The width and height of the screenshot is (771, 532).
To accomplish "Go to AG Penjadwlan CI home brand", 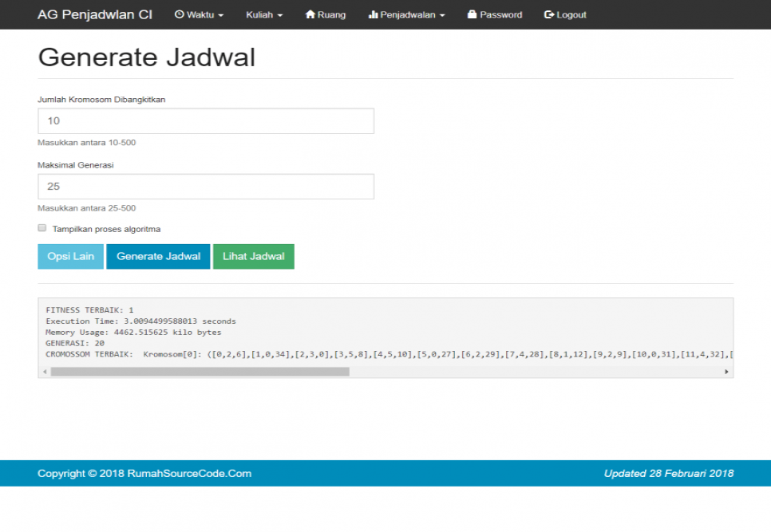I will (x=94, y=14).
